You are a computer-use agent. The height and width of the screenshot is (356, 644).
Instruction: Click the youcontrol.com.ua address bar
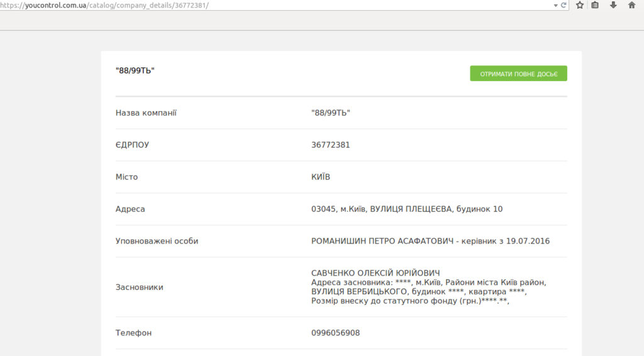pos(252,5)
